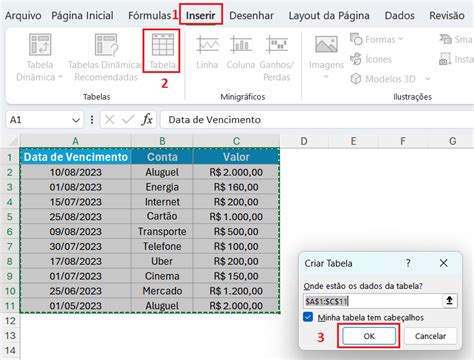Select the Telefone cell
The width and height of the screenshot is (474, 360).
click(x=162, y=246)
